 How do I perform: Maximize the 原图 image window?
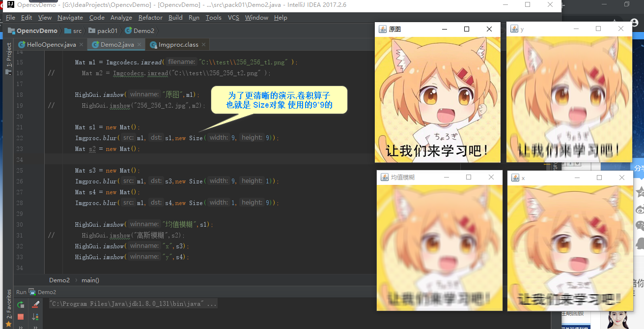(467, 29)
